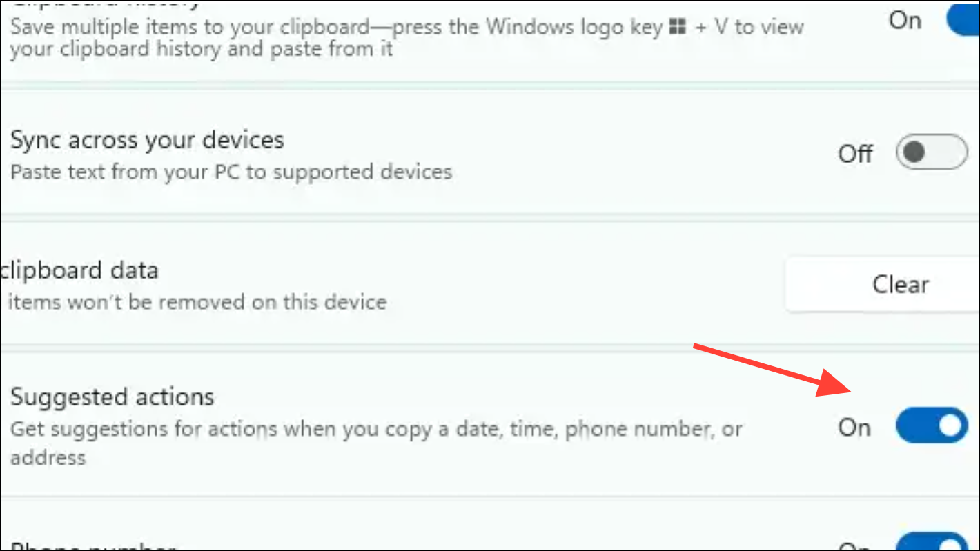Image resolution: width=980 pixels, height=551 pixels.
Task: Toggle the Phone number switch at bottom
Action: (x=932, y=541)
